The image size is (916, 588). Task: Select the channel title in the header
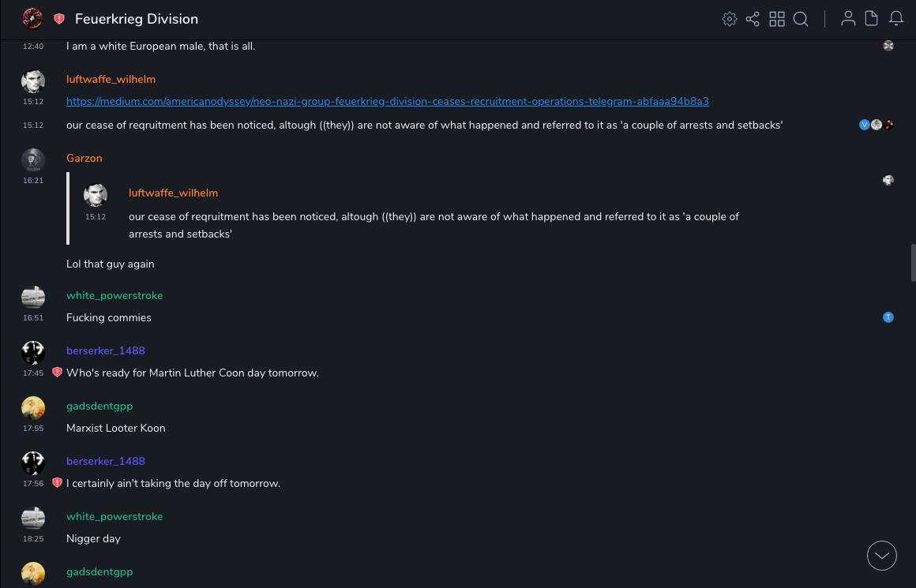point(137,19)
